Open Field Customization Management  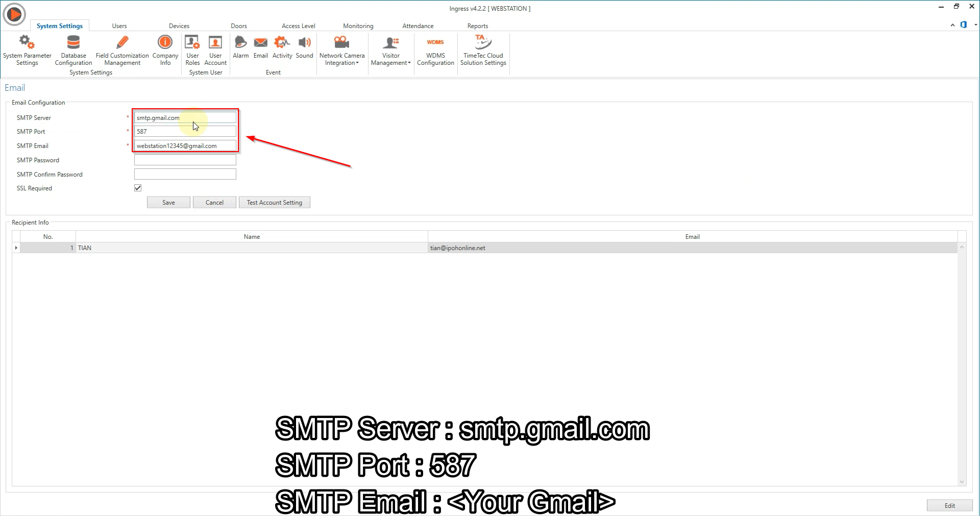pos(122,50)
